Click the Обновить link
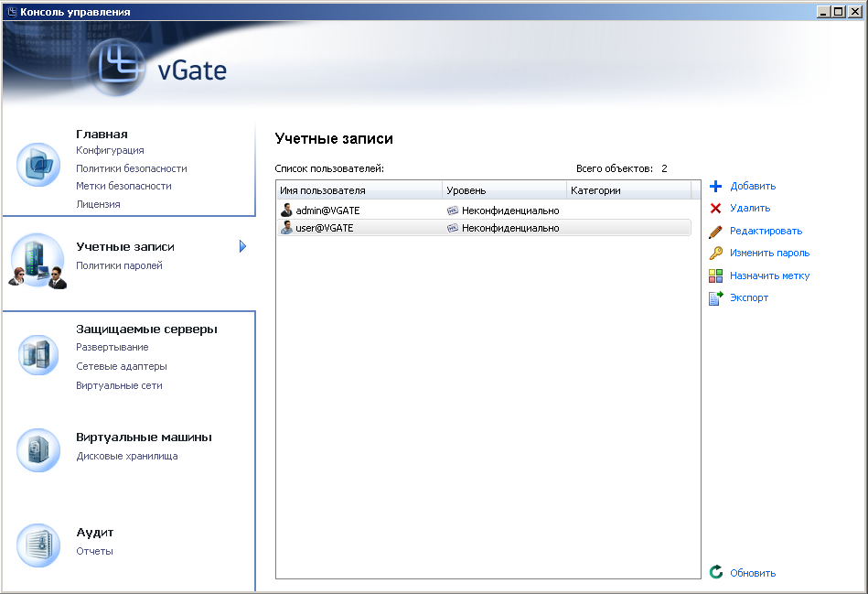Screen dimensions: 868x594 753,573
